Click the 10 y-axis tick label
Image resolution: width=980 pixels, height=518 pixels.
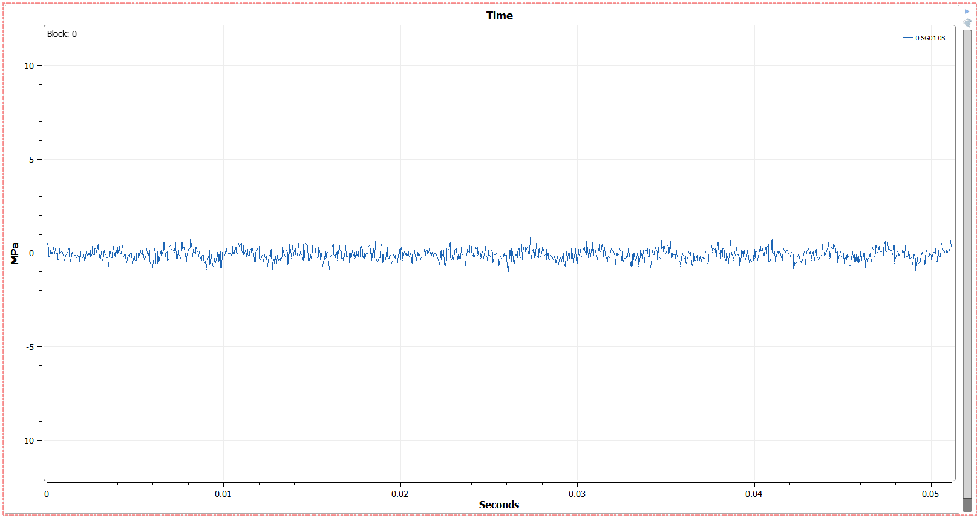[x=29, y=66]
